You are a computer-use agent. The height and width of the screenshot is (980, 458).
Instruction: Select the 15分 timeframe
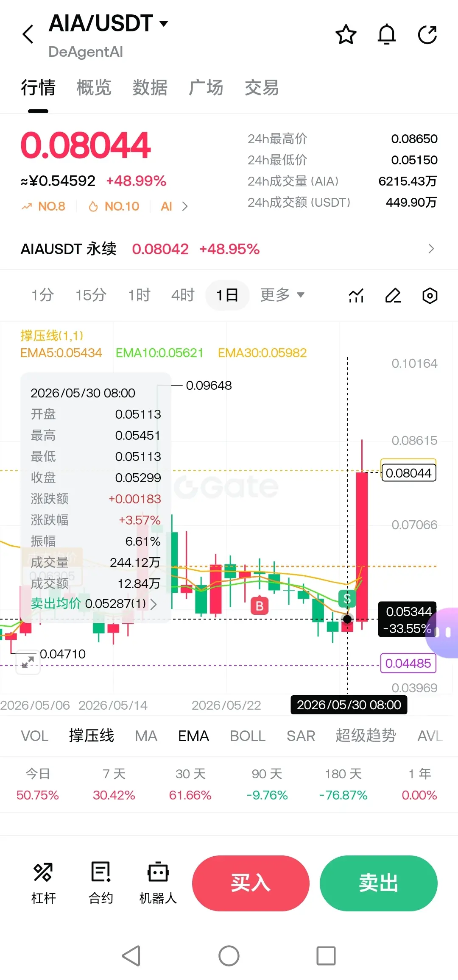click(x=91, y=295)
